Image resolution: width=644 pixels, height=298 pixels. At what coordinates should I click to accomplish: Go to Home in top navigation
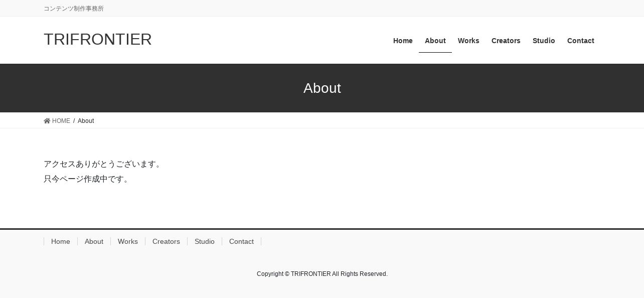pyautogui.click(x=403, y=41)
